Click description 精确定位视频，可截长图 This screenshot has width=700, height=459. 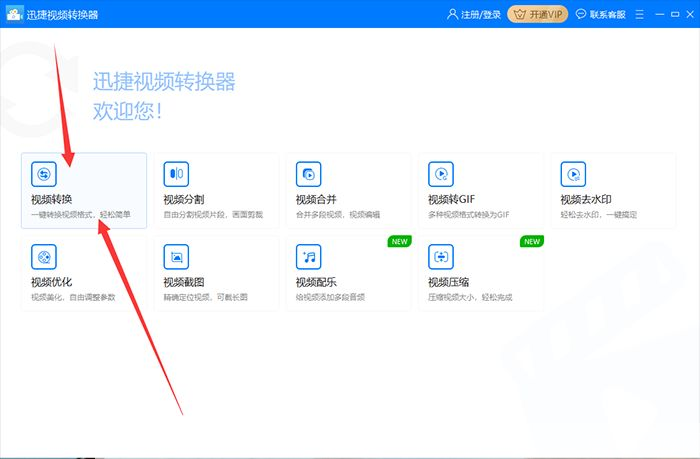click(x=205, y=297)
